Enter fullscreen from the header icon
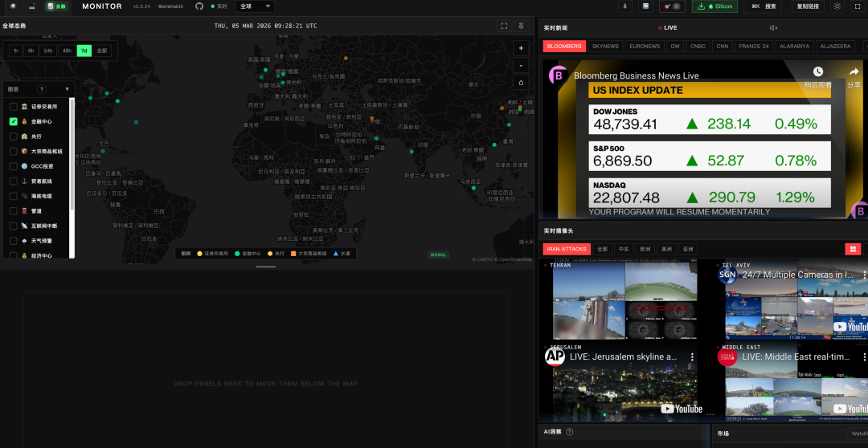 pyautogui.click(x=858, y=6)
